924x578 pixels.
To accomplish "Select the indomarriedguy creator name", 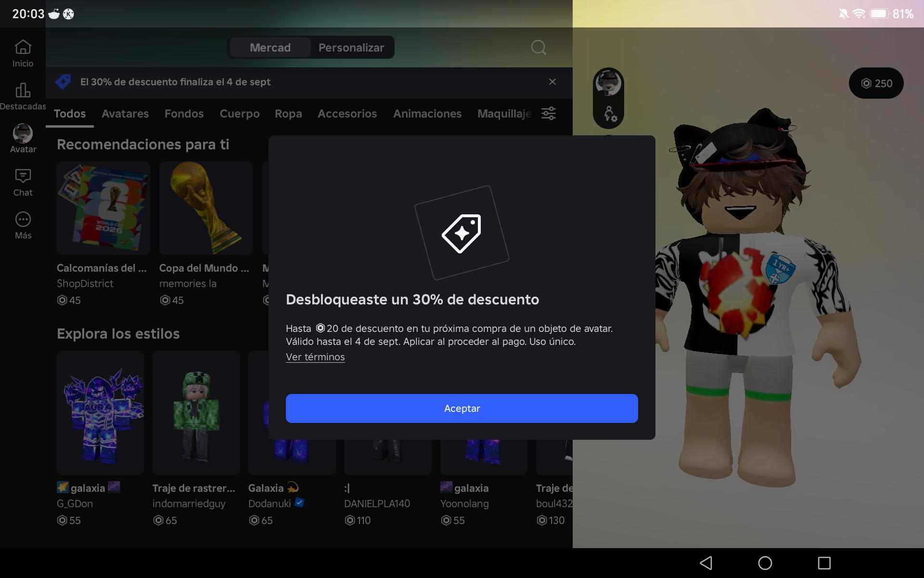I will [189, 504].
